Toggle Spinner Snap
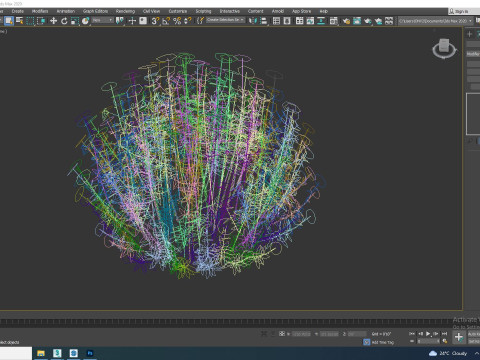The width and height of the screenshot is (480, 360). click(x=187, y=21)
